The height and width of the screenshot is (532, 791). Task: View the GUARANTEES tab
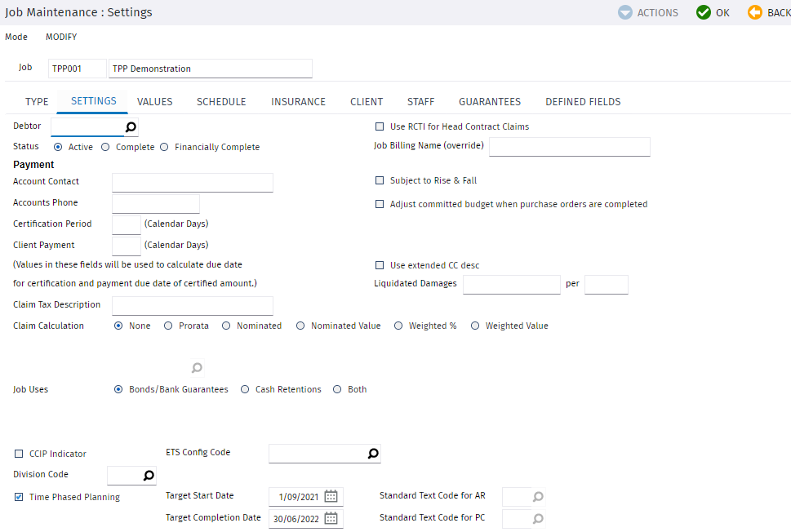click(x=490, y=102)
